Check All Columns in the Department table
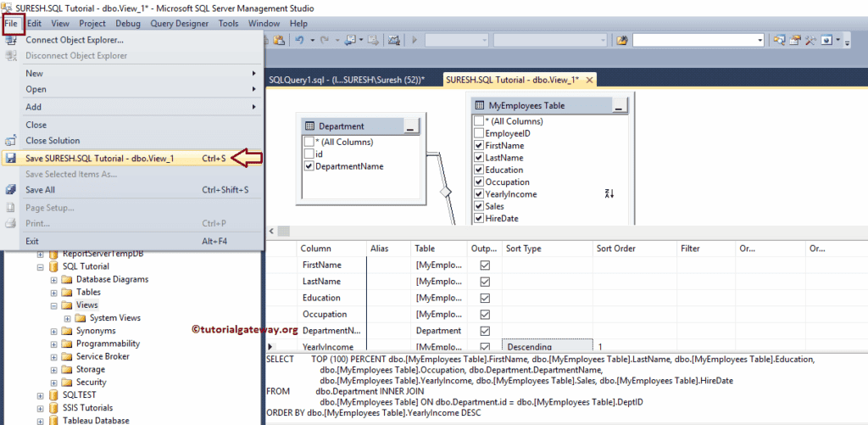The image size is (868, 425). pos(309,142)
